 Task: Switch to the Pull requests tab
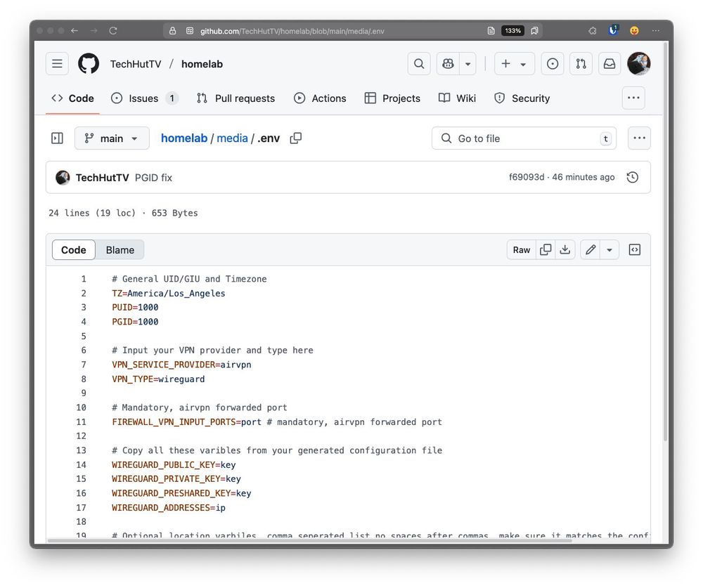236,98
